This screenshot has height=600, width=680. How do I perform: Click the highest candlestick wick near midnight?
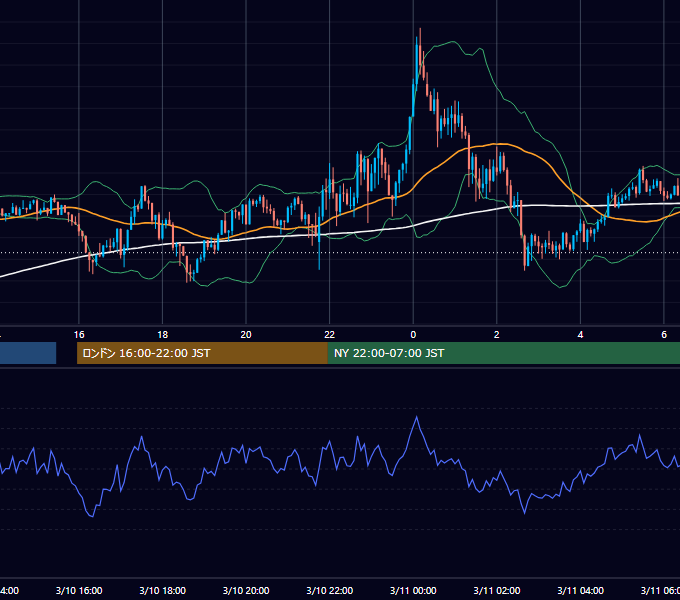[x=420, y=48]
